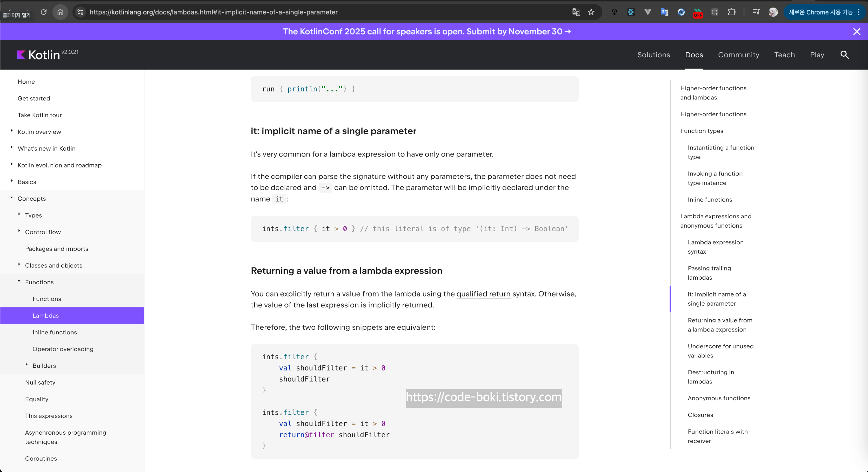Screen dimensions: 868x472
Task: Select Inline functions in the left sidebar
Action: click(55, 332)
